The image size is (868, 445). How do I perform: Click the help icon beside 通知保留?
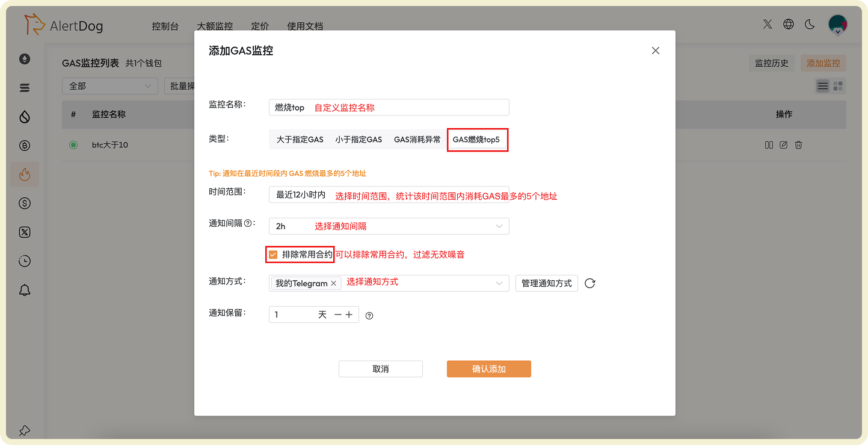pyautogui.click(x=369, y=315)
